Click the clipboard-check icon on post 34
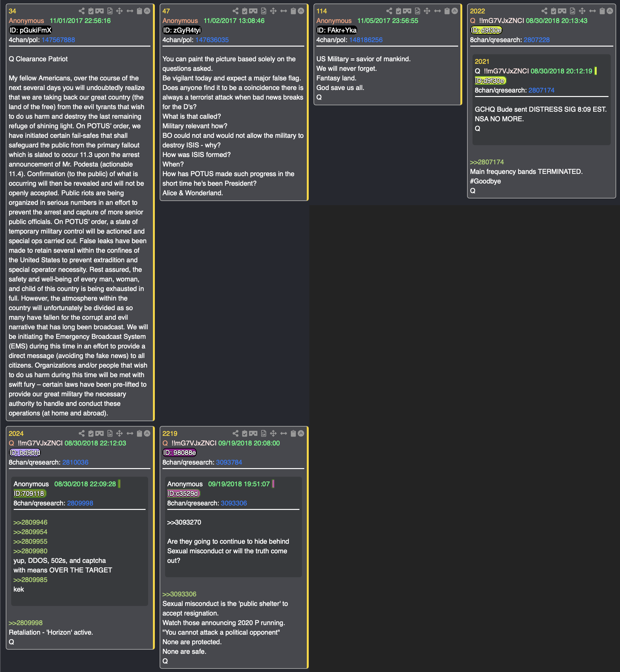Image resolution: width=620 pixels, height=672 pixels. point(91,11)
